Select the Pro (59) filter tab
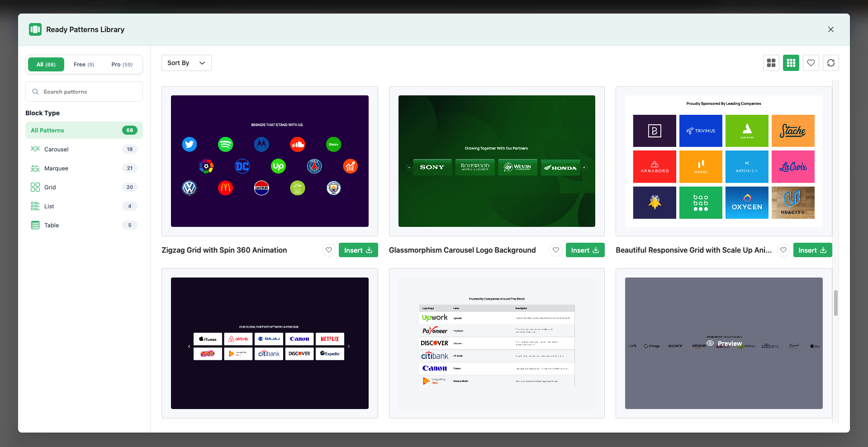868x447 pixels. pyautogui.click(x=122, y=65)
